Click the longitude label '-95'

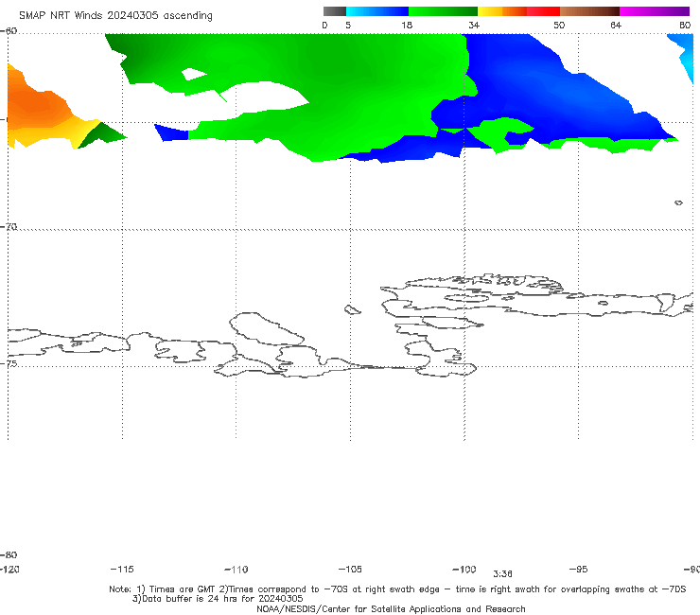point(579,570)
